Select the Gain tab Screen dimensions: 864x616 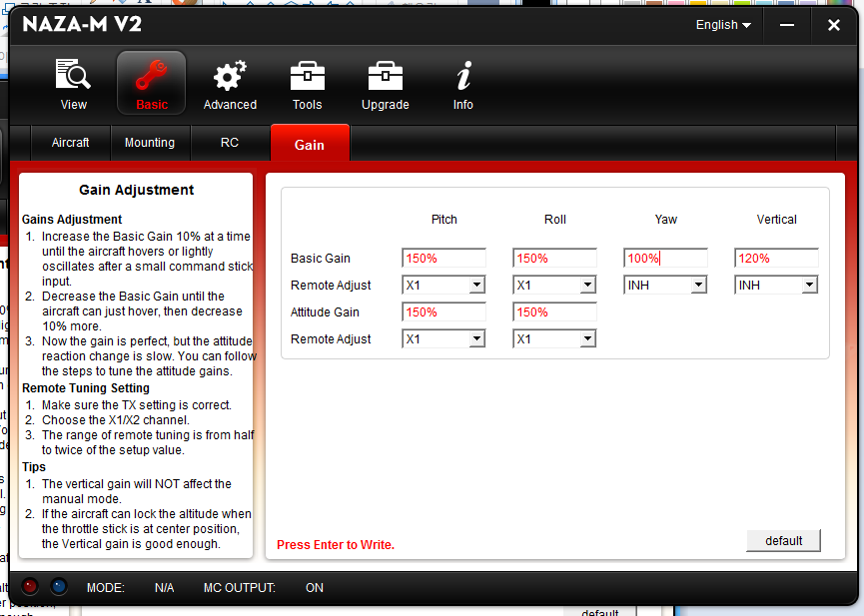tap(310, 143)
